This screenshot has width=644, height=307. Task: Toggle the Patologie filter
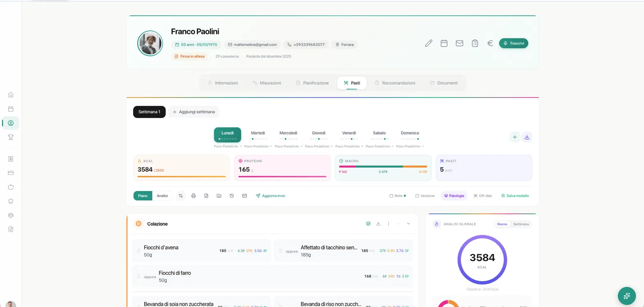(x=454, y=196)
